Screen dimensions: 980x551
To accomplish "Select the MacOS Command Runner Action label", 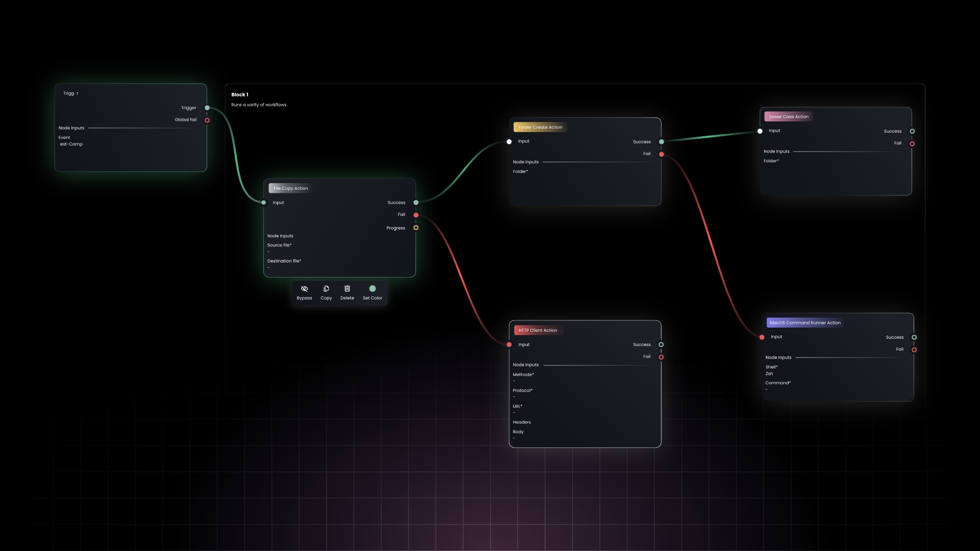I will coord(805,322).
